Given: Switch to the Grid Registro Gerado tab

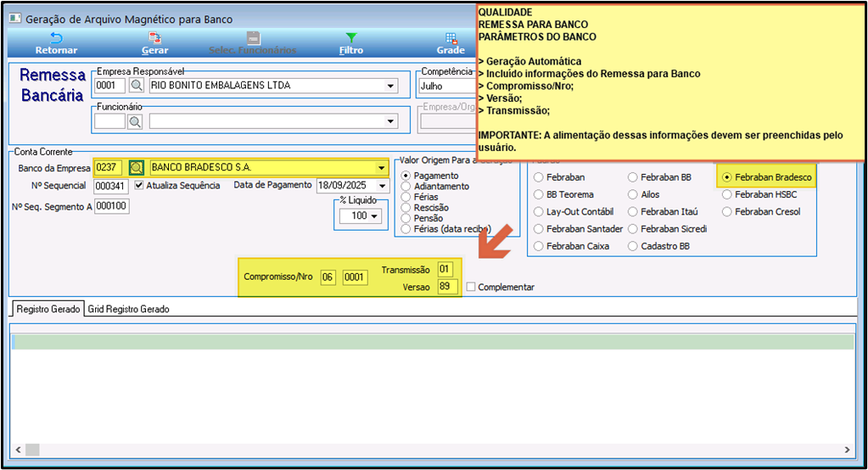Looking at the screenshot, I should click(128, 309).
